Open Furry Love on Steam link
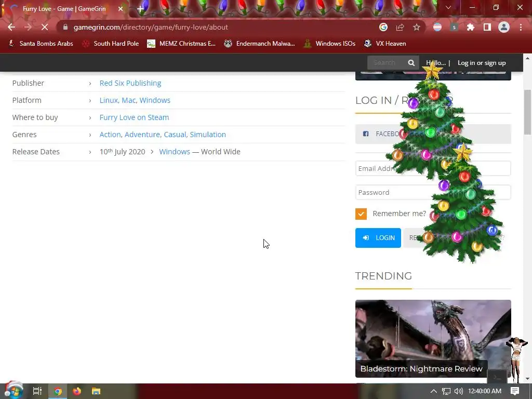Screen dimensions: 532x399 tap(134, 117)
